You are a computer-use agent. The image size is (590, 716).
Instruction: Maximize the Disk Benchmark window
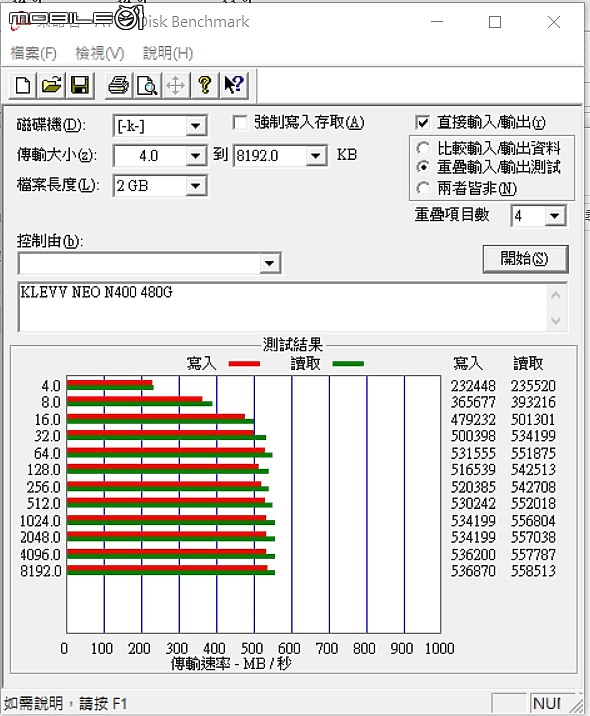[x=495, y=22]
